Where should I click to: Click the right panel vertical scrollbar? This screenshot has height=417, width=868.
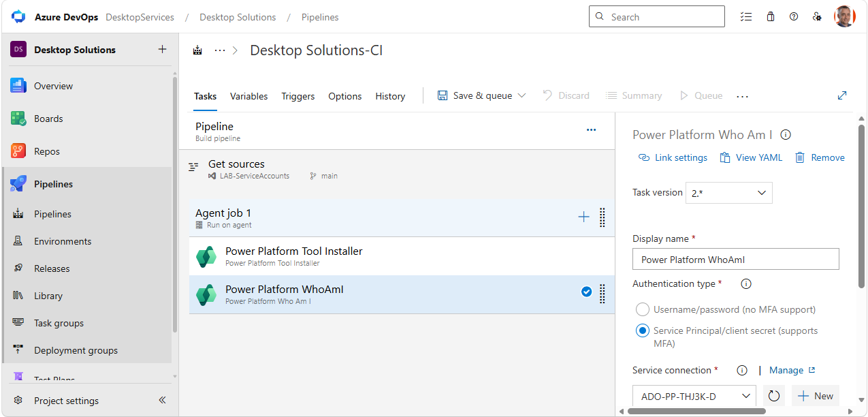click(862, 206)
